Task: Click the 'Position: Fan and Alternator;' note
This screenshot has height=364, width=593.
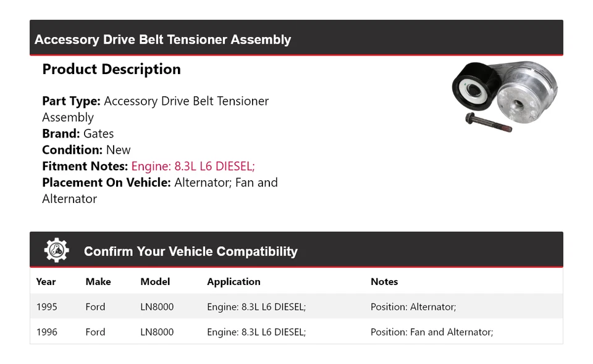Action: click(432, 332)
